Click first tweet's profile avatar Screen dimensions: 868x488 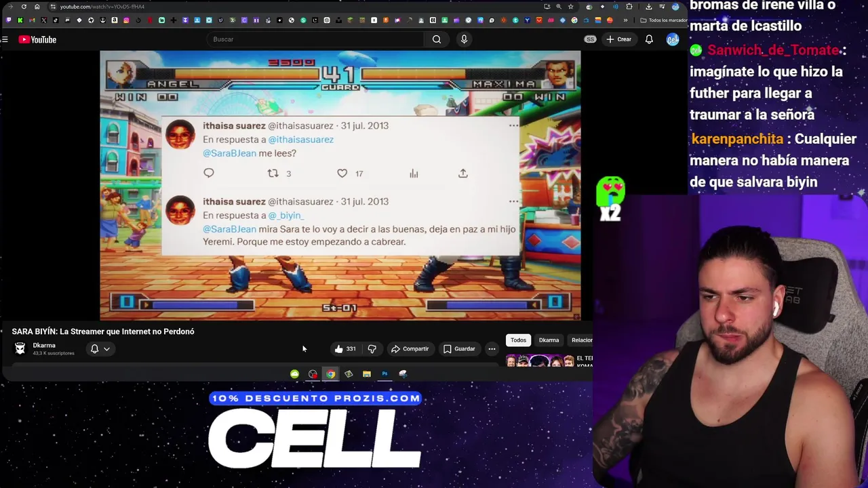[180, 136]
